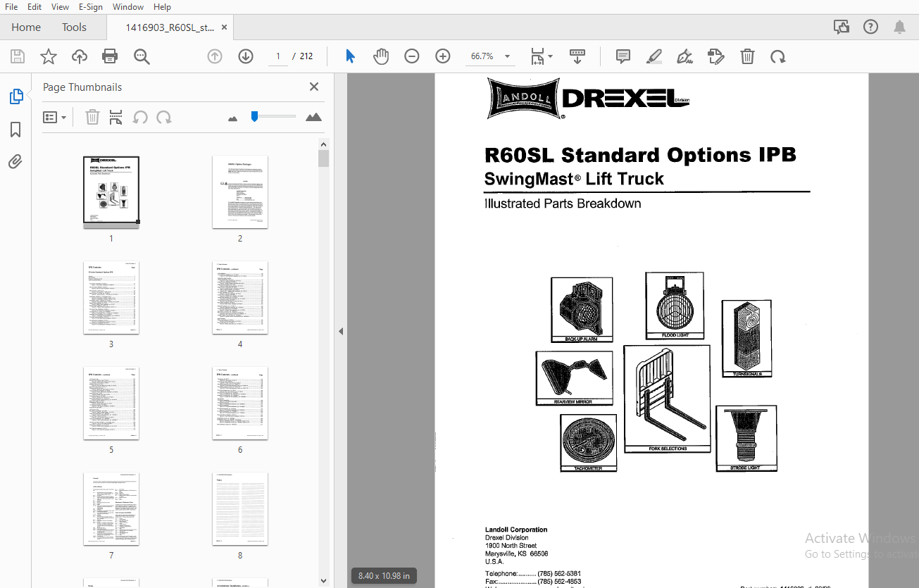919x588 pixels.
Task: Click the edit stamp tool icon
Action: point(716,56)
